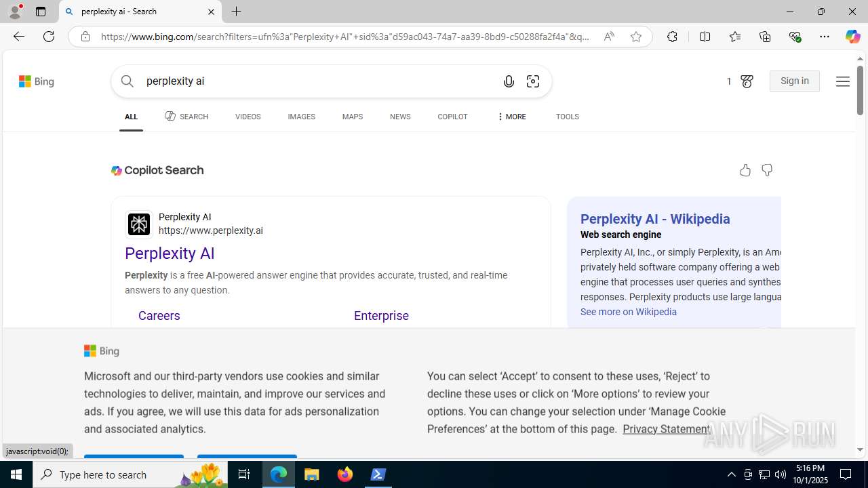This screenshot has height=488, width=868.
Task: Focus the Bing search input field
Action: [x=319, y=81]
